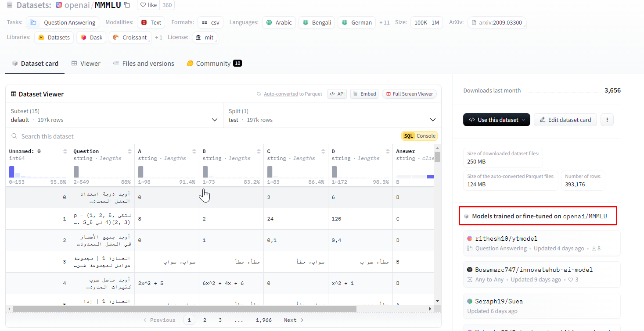Open the SQL Console

click(x=419, y=136)
